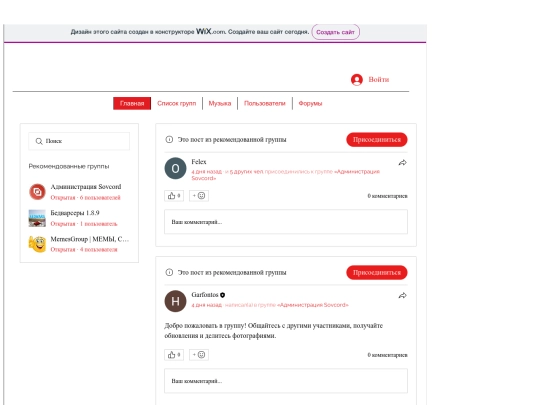Viewport: 540px width, 405px height.
Task: Click the 'Рекомендованные группы' heading
Action: point(69,166)
